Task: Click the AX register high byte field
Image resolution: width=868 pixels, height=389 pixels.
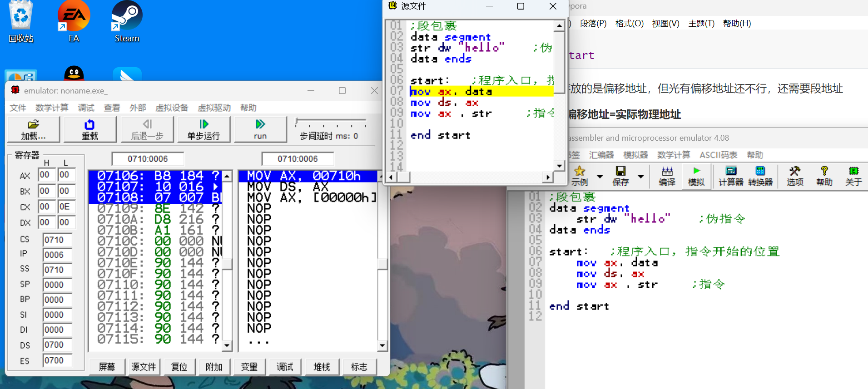Action: (x=46, y=175)
